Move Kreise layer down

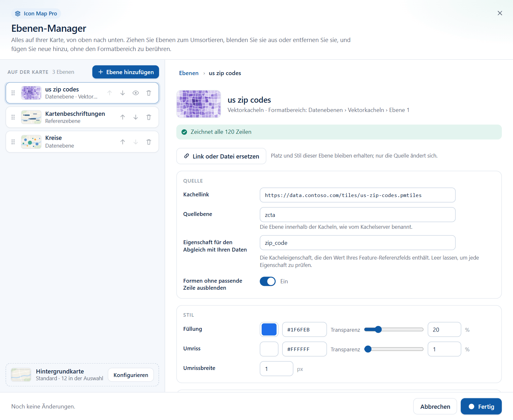136,142
